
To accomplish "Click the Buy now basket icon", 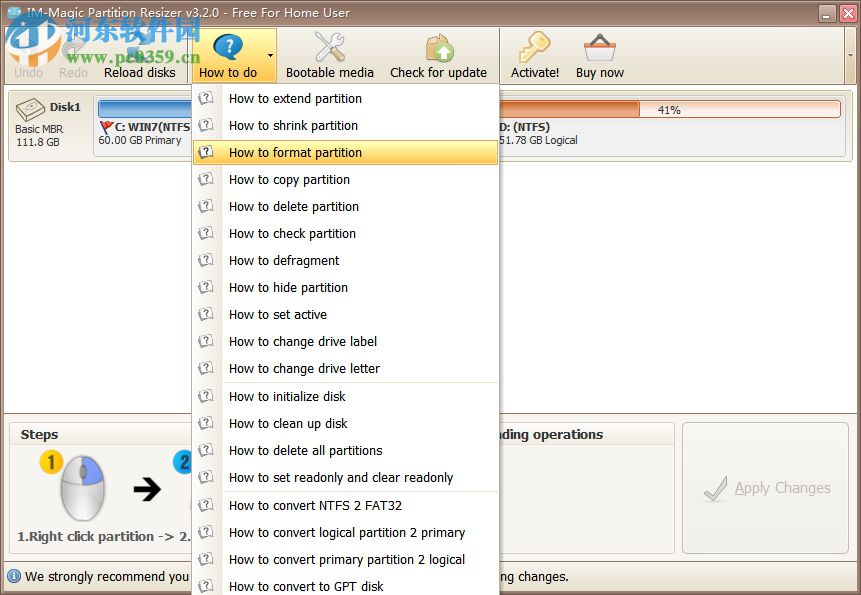I will tap(600, 48).
